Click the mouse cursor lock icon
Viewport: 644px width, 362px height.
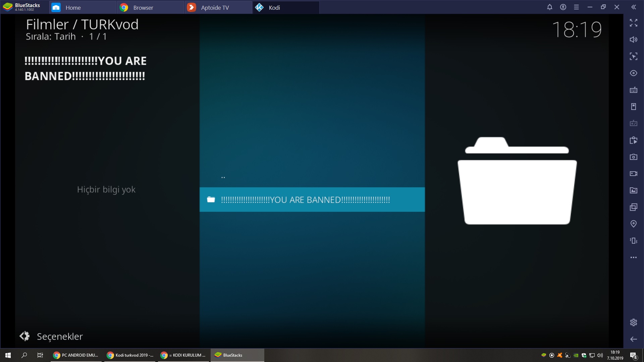pyautogui.click(x=634, y=56)
